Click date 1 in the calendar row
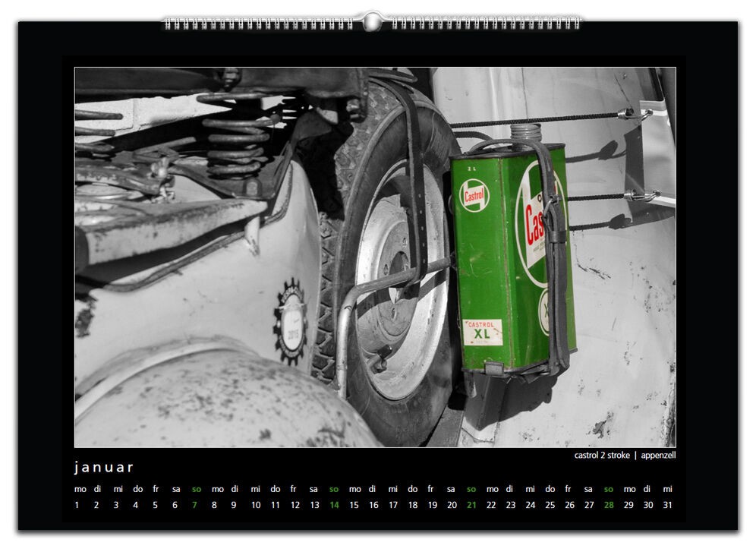The width and height of the screenshot is (756, 552). click(x=77, y=505)
